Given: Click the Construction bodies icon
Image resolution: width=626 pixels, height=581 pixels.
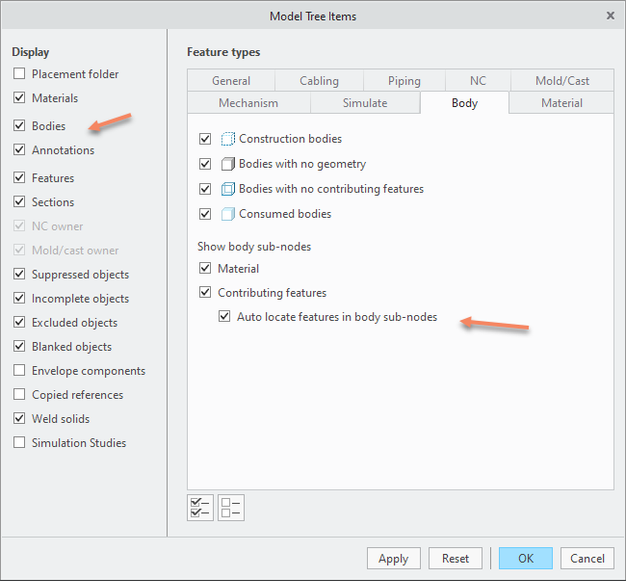Looking at the screenshot, I should click(x=227, y=139).
